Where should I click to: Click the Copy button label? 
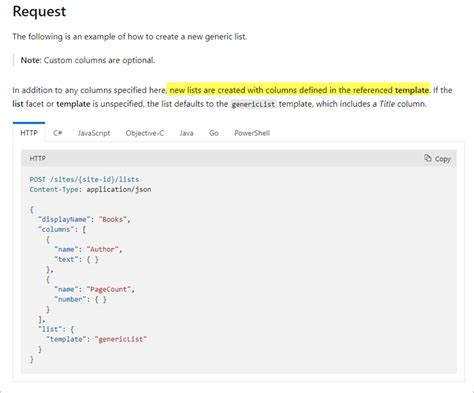click(x=443, y=159)
